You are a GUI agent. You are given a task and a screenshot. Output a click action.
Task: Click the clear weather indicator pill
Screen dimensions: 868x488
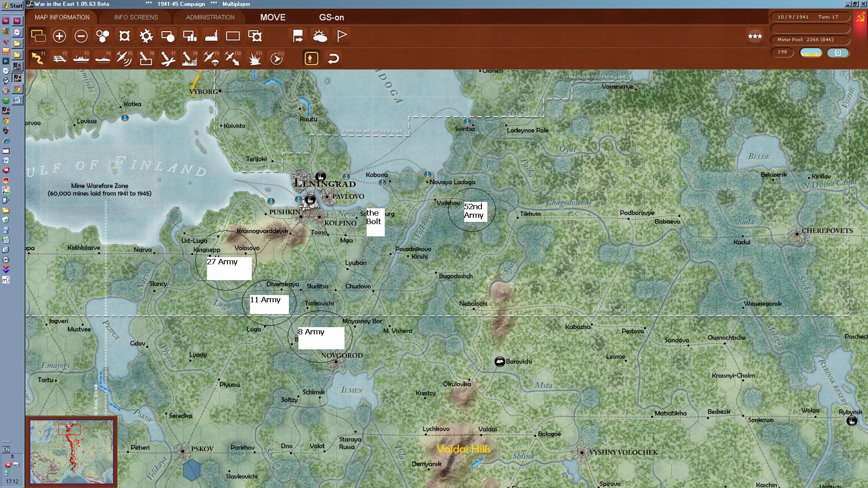pyautogui.click(x=811, y=52)
